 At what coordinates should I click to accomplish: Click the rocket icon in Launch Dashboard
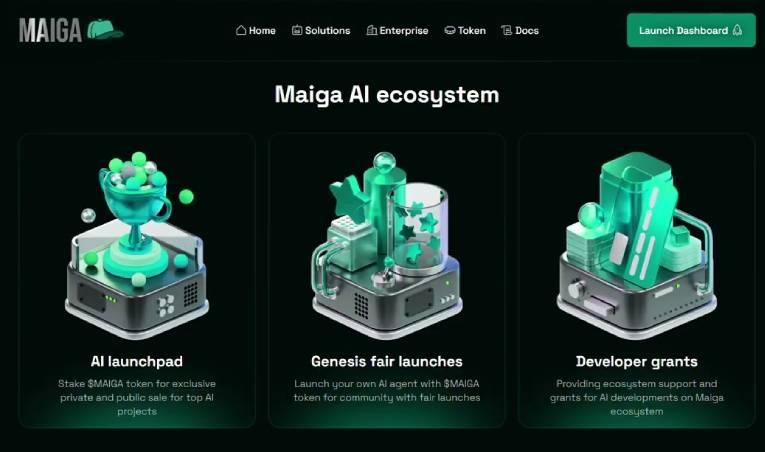737,30
